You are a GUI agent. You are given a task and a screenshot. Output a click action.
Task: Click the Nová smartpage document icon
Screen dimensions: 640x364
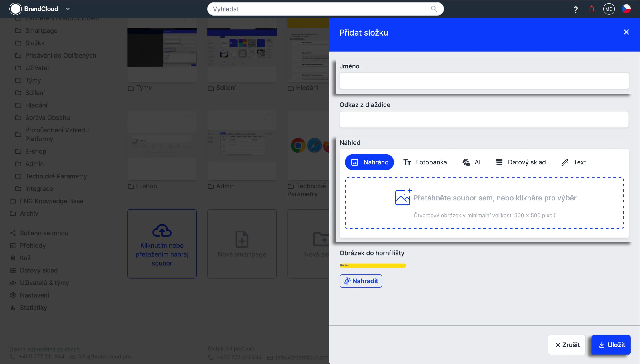[242, 239]
